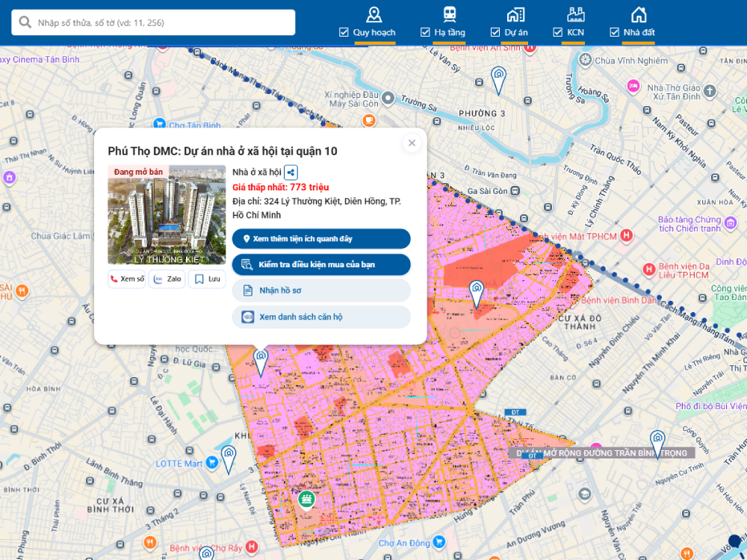Uncheck the Quy hoạch checkbox
Viewport: 747px width, 560px height.
[344, 32]
